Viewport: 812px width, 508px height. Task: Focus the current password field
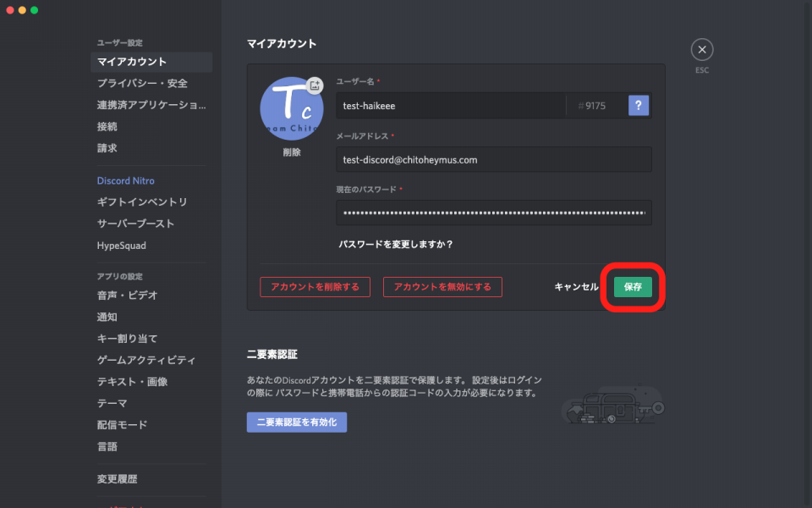(x=493, y=213)
